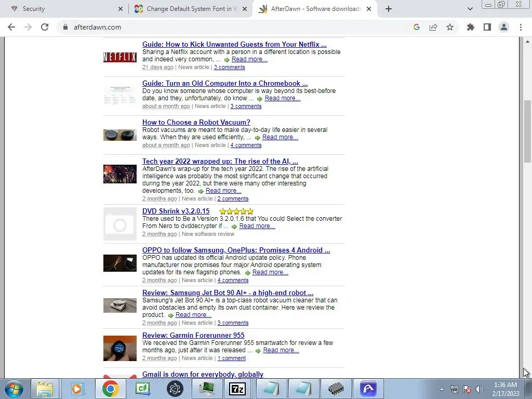The width and height of the screenshot is (532, 399).
Task: Click the DVD Shrink five-star rating
Action: coord(236,211)
